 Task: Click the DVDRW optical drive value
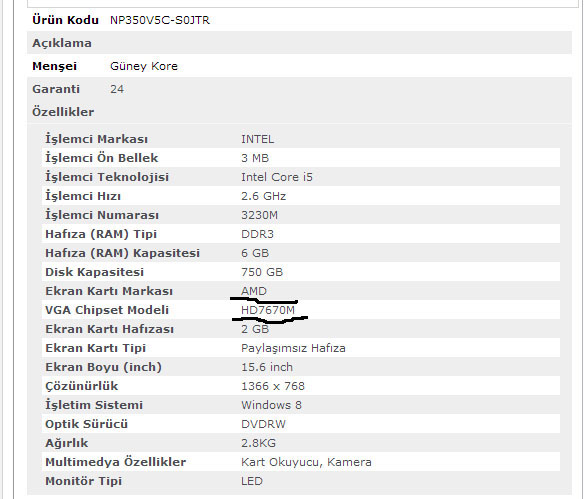pyautogui.click(x=263, y=424)
